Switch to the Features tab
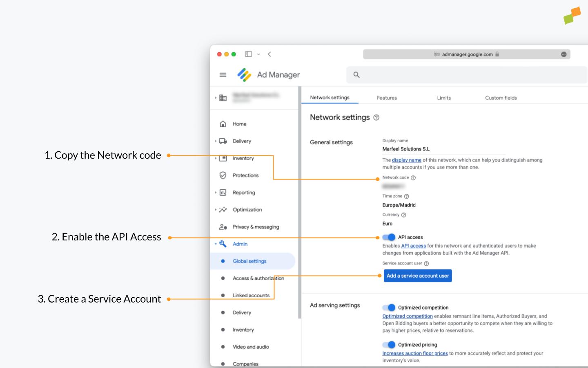The image size is (588, 368). pos(386,98)
